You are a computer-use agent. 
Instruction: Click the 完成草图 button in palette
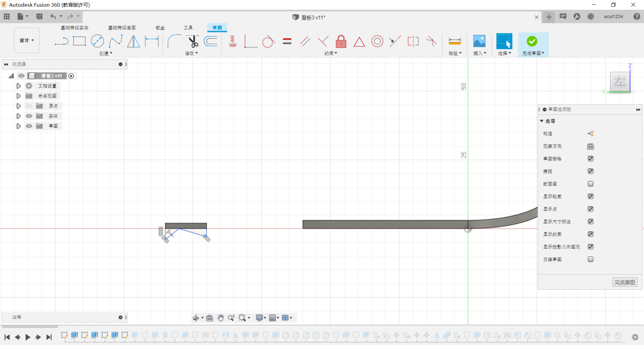point(625,283)
